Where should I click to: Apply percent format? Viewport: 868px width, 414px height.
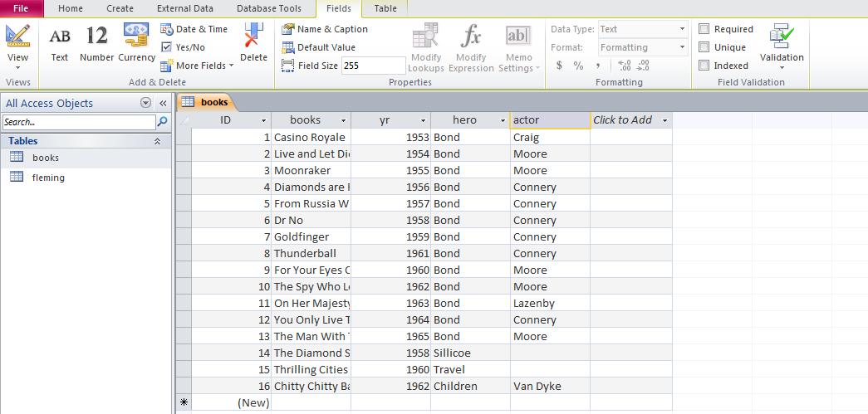pos(578,66)
